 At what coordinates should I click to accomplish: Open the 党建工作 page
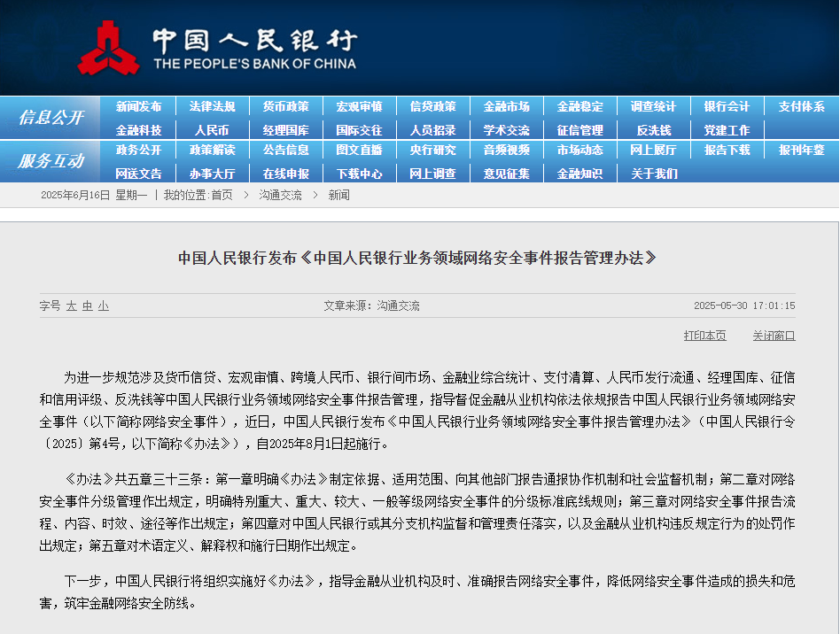tap(727, 129)
